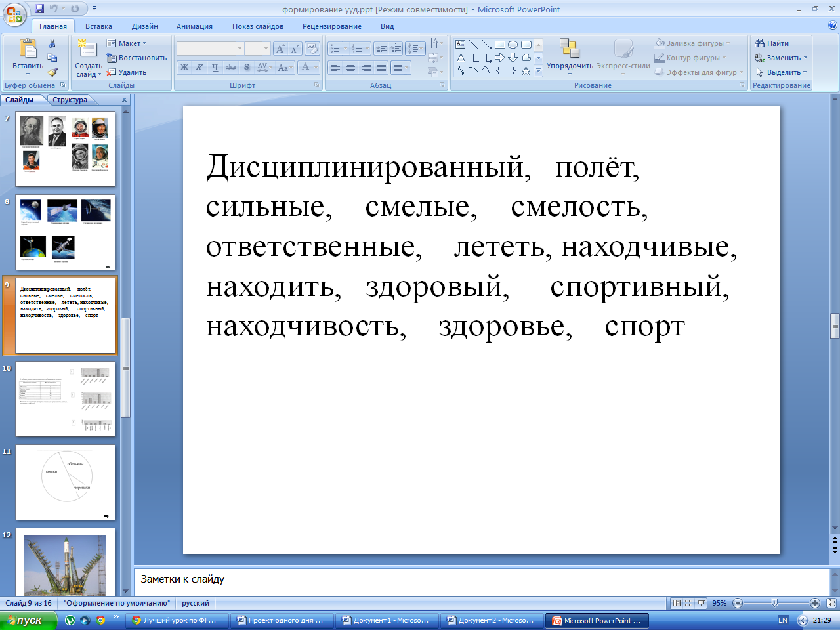Decrease list indent level
Screen dimensions: 840x630
(x=381, y=49)
